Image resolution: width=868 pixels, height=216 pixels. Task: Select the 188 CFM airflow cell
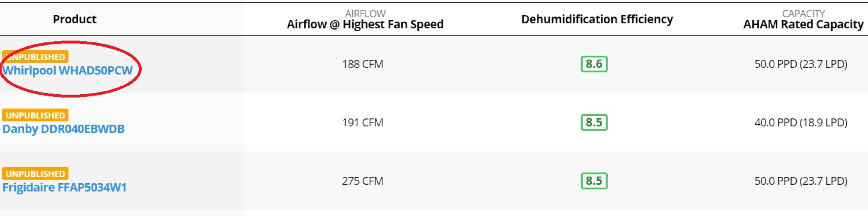click(363, 64)
